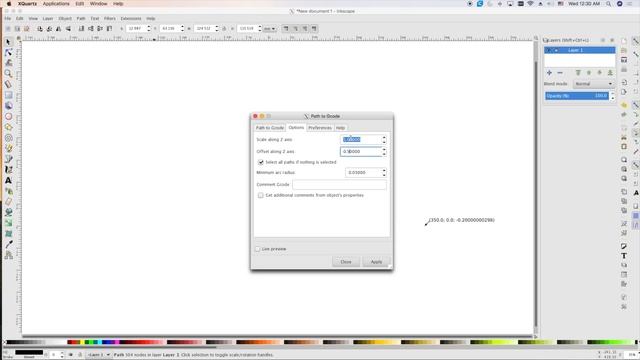
Task: Select the Star/Polygon tool
Action: click(8, 127)
